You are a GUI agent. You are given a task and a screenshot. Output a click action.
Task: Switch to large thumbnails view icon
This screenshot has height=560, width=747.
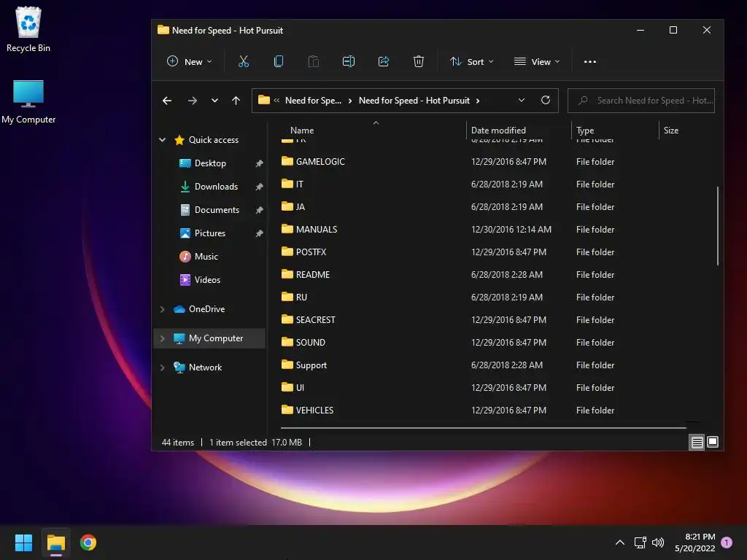pos(713,442)
